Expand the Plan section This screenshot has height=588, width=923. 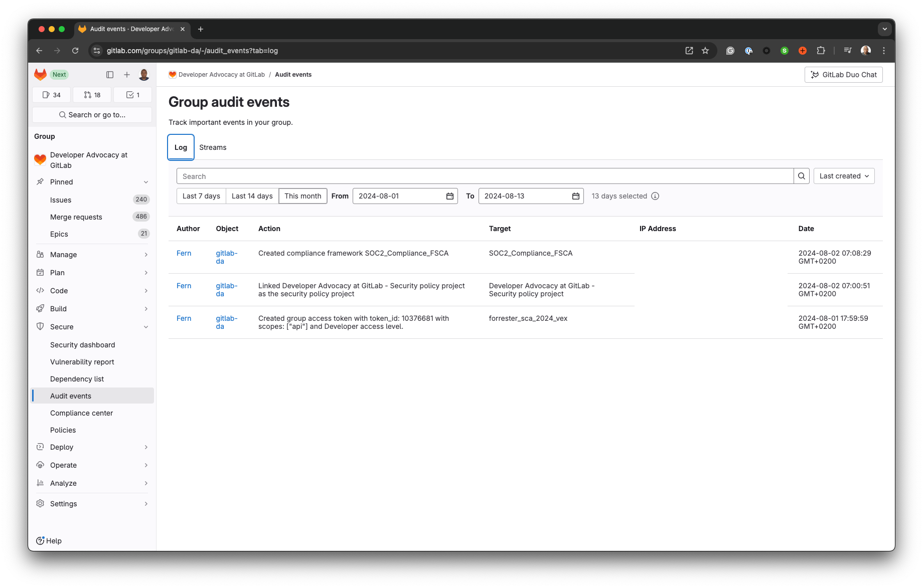click(146, 273)
